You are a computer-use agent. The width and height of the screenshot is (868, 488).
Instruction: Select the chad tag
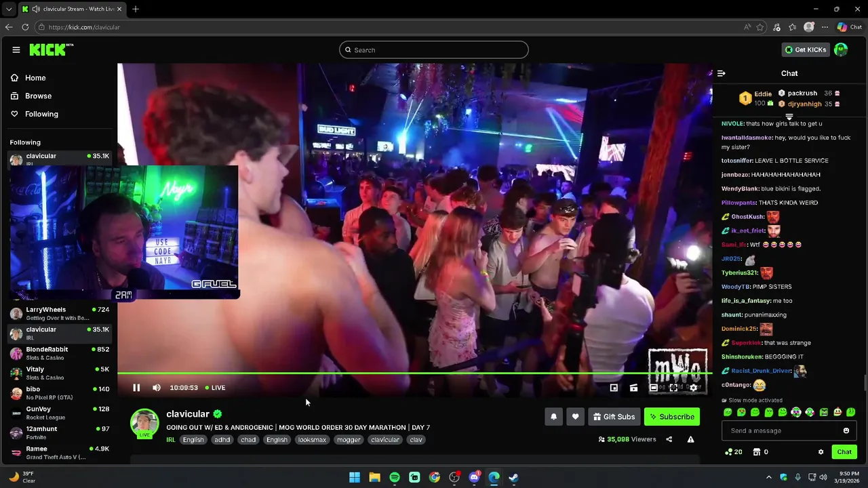[248, 440]
